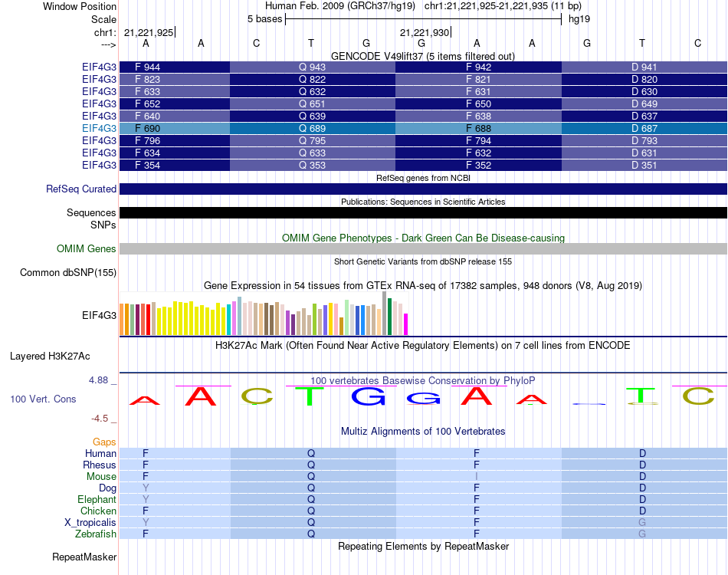Click the Dog species label
Viewport: 728px width, 575px height.
107,488
